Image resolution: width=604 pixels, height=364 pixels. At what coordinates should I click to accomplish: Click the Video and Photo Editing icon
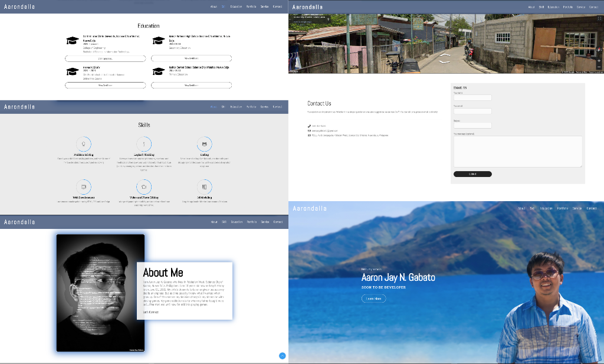[x=144, y=187]
